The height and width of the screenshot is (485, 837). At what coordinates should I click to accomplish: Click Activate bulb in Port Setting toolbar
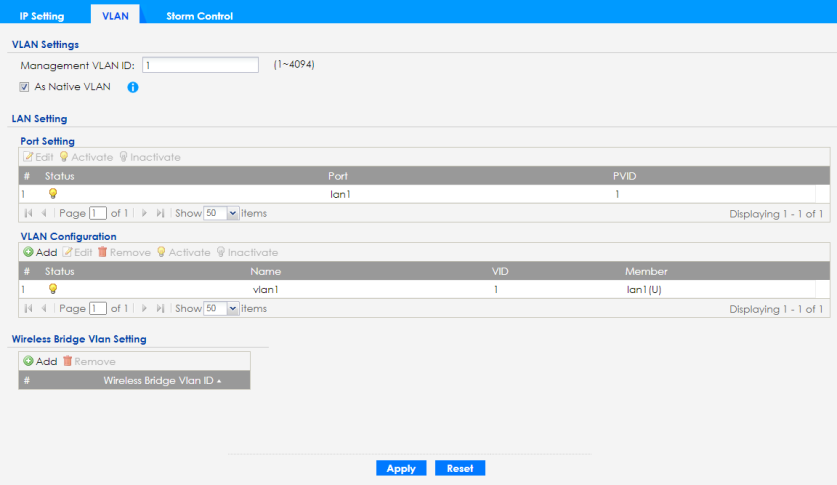coord(63,157)
